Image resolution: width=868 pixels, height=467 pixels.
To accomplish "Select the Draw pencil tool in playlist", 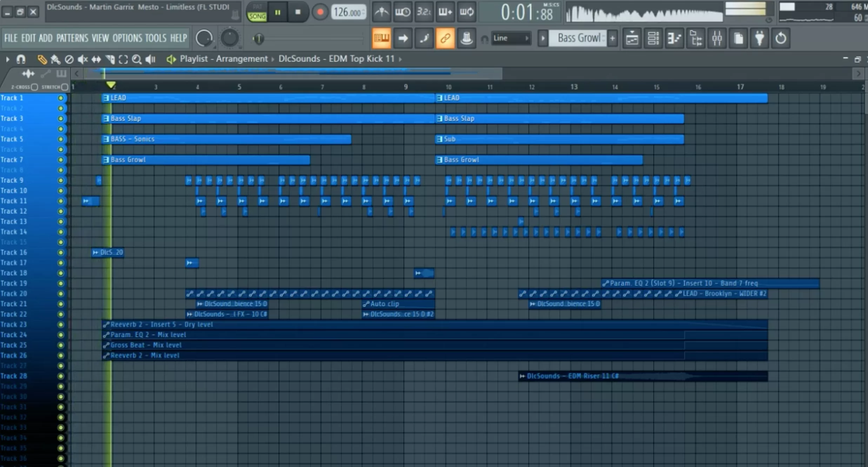I will pos(42,59).
